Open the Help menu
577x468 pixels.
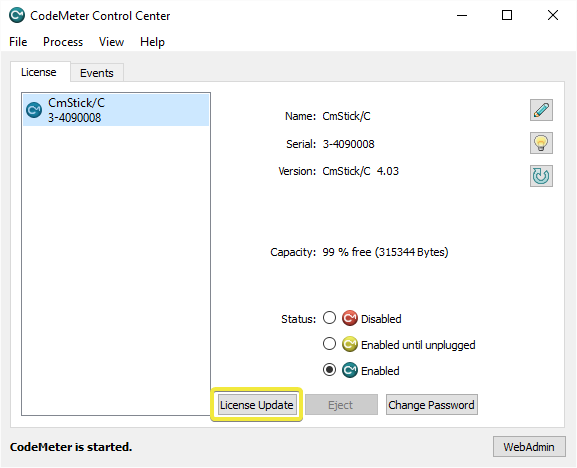point(152,42)
